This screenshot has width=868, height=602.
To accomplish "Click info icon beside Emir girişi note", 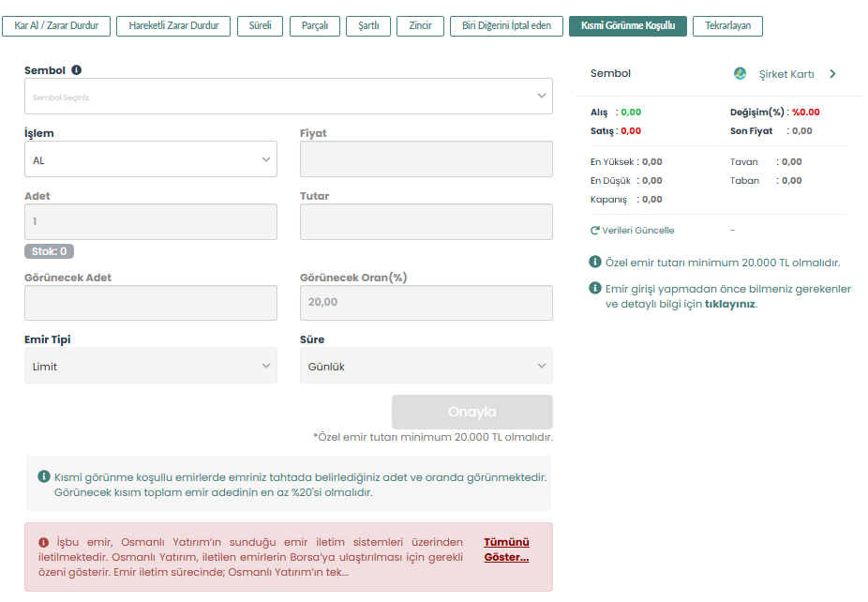I will tap(595, 289).
